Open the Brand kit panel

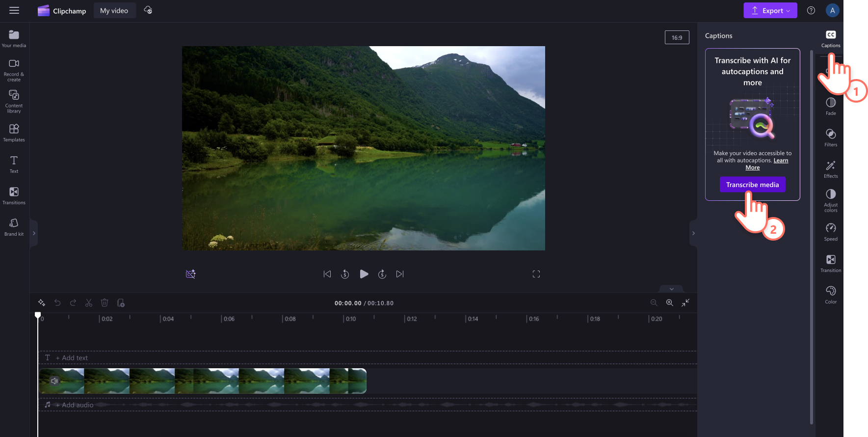pos(14,227)
